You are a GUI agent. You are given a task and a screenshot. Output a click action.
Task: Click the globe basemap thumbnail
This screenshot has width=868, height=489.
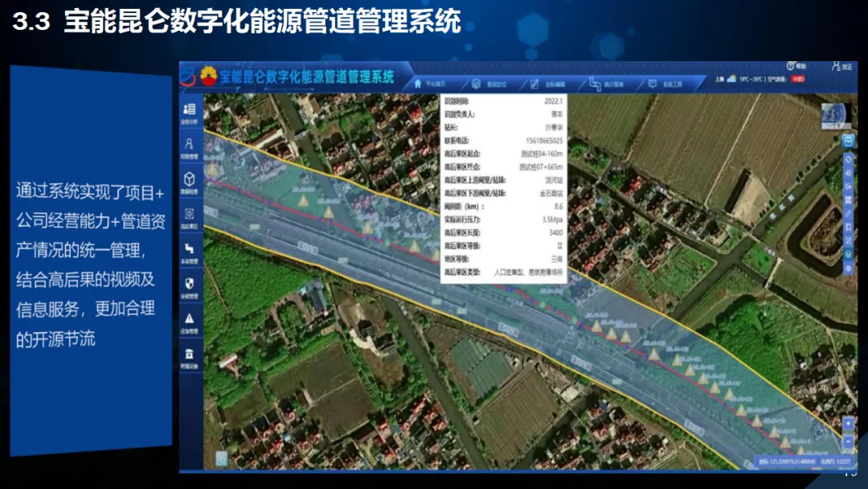pyautogui.click(x=836, y=115)
